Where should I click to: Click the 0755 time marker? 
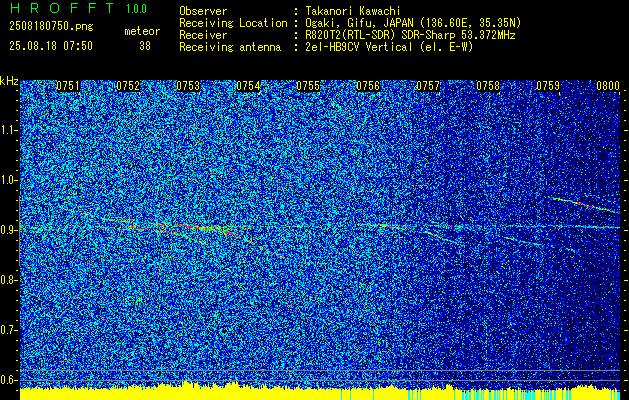point(308,86)
